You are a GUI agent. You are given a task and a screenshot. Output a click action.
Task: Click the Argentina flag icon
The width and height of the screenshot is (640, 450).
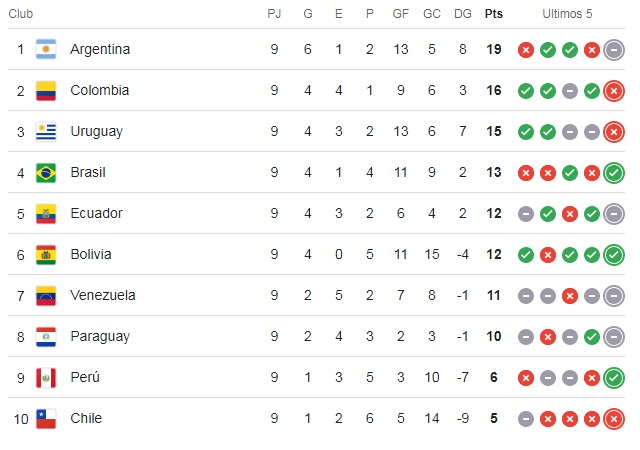46,49
